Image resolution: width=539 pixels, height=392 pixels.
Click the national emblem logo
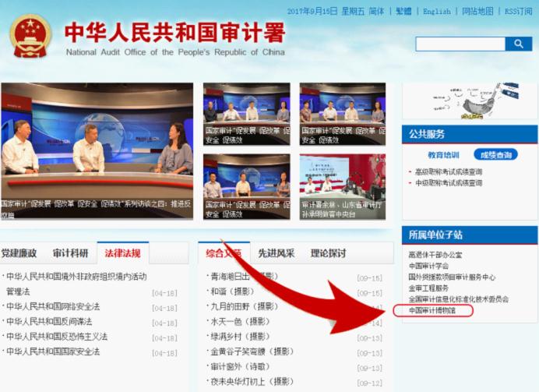point(31,37)
